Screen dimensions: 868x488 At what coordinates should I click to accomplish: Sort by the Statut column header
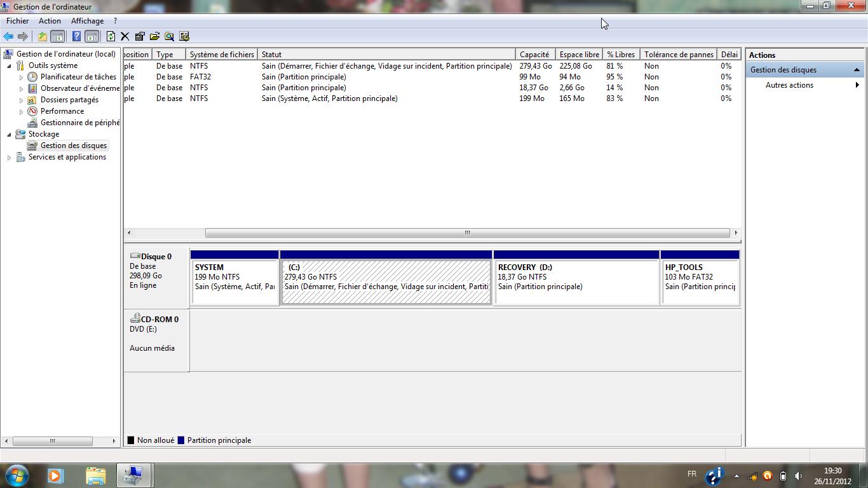(x=387, y=55)
